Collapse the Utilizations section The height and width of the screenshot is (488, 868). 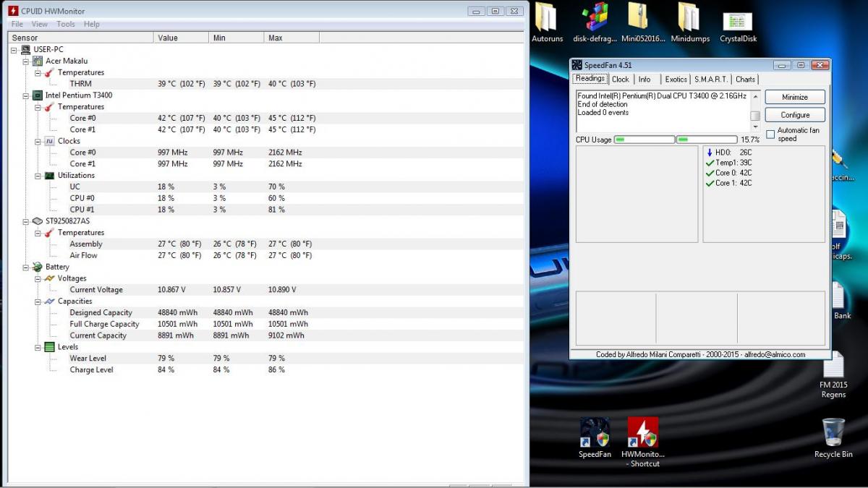coord(39,175)
